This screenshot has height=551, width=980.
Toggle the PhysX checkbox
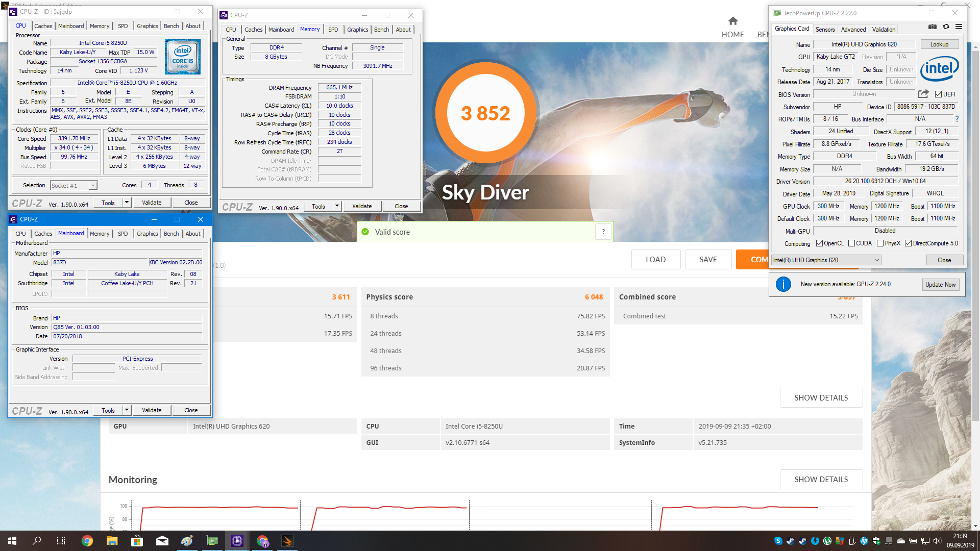point(880,243)
